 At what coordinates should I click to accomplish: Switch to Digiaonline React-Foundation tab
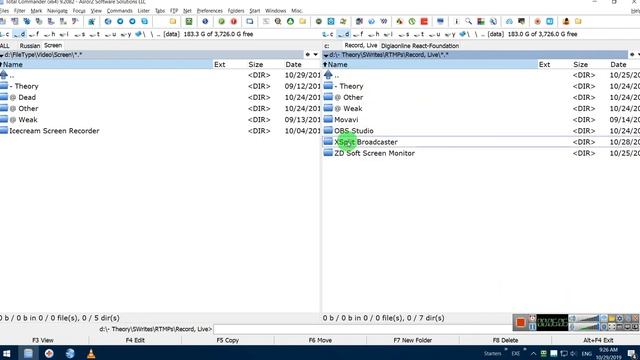[x=420, y=46]
